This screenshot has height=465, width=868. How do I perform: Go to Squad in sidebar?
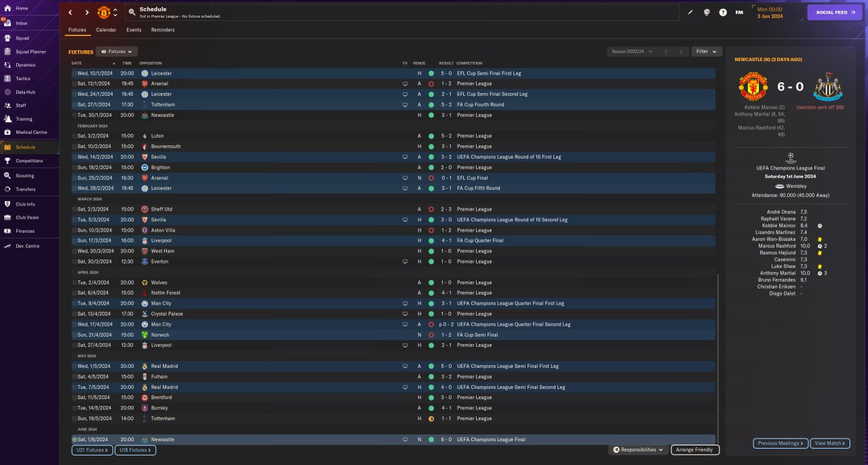point(22,38)
